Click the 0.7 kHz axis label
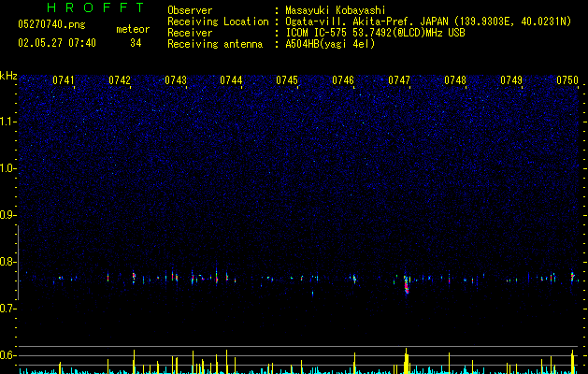Screen dimensions: 588x374 pos(8,309)
